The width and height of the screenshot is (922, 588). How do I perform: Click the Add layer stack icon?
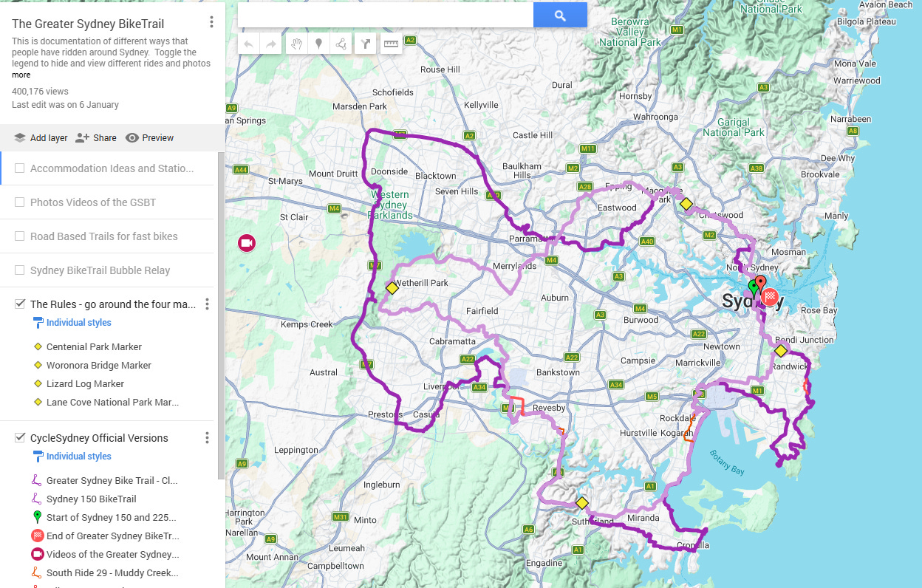(20, 138)
